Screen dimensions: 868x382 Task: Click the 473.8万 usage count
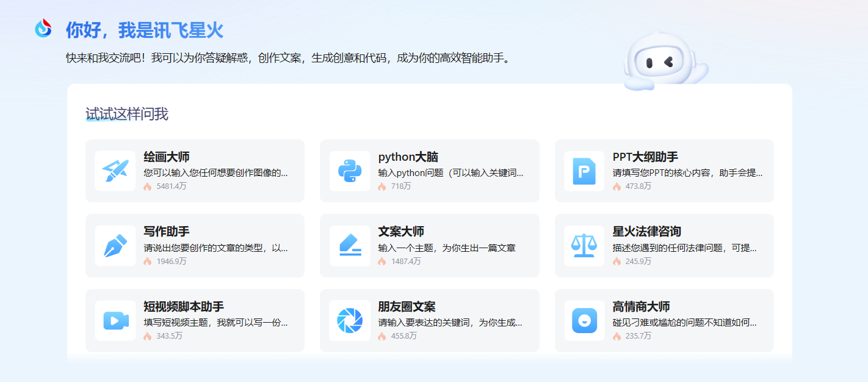638,186
